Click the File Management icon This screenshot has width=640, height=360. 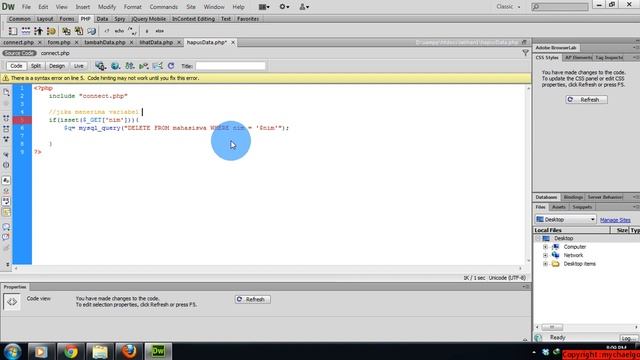pyautogui.click(x=130, y=66)
